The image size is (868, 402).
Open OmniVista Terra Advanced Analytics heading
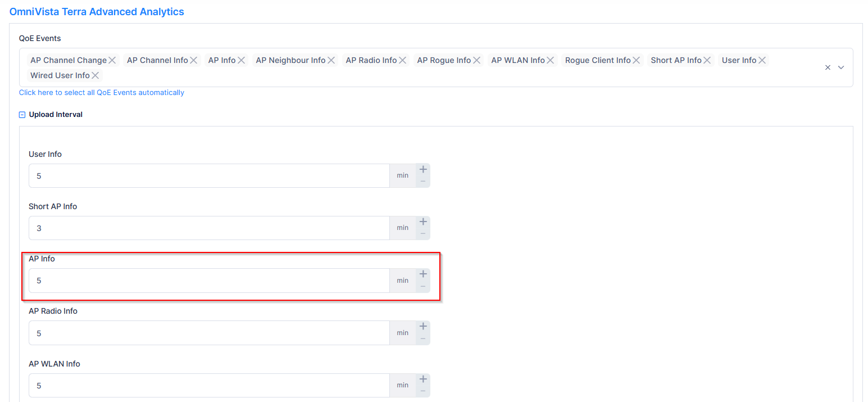pyautogui.click(x=97, y=11)
